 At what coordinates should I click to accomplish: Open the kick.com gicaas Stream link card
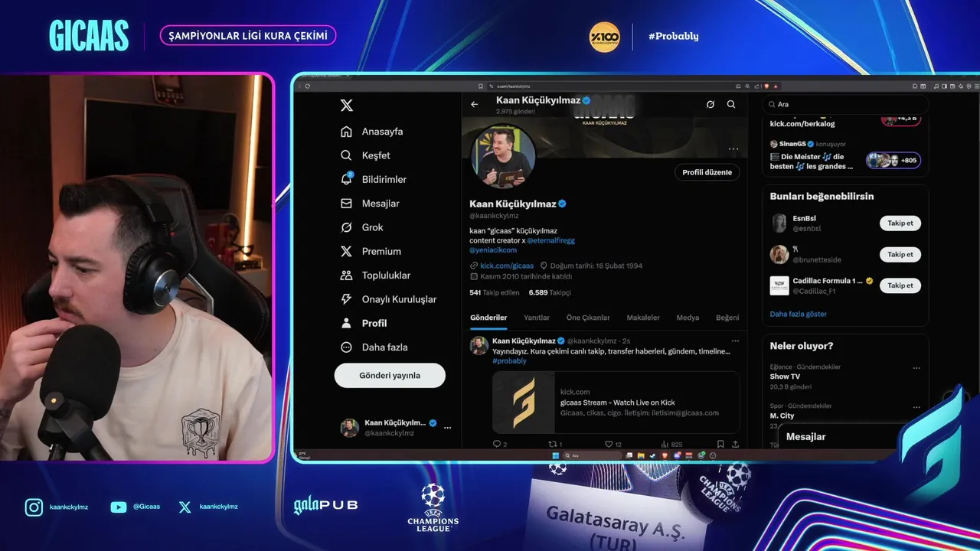click(x=616, y=403)
